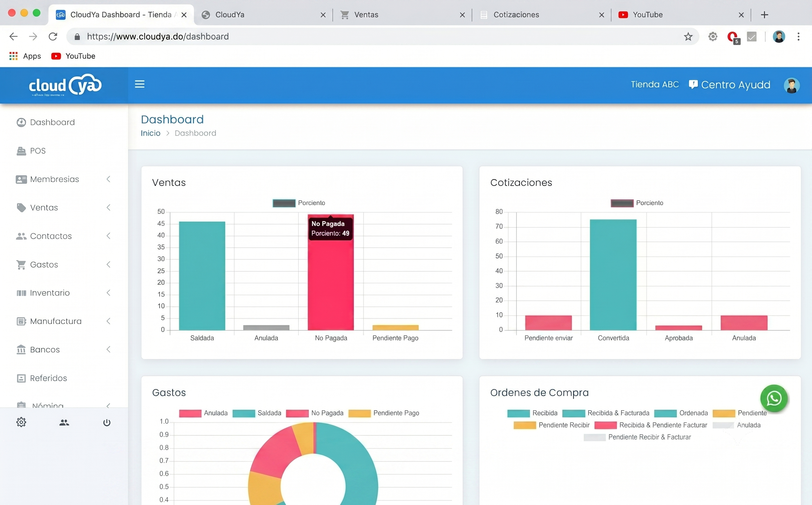Open WhatsApp chat floating button

tap(774, 398)
